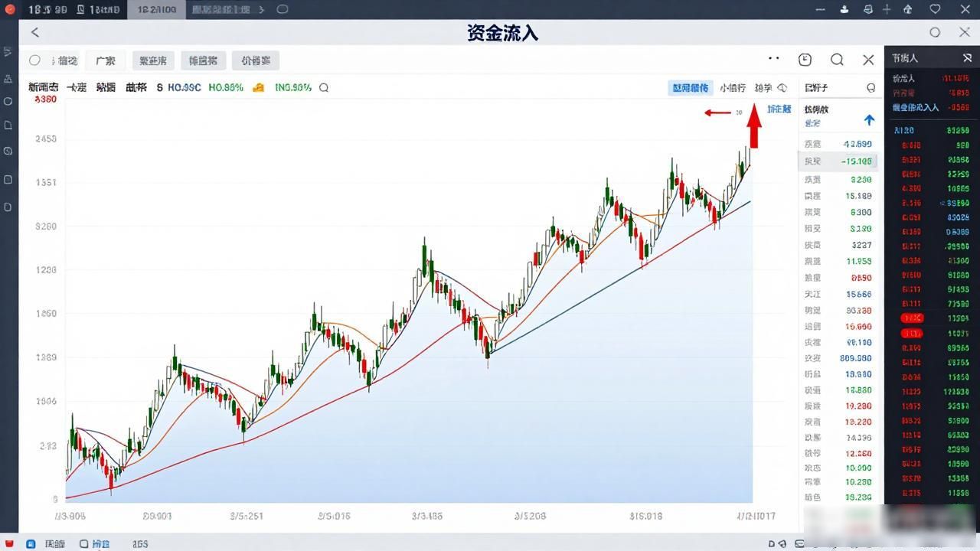
Task: Click the 3/5.251 date on chart axis
Action: click(247, 516)
